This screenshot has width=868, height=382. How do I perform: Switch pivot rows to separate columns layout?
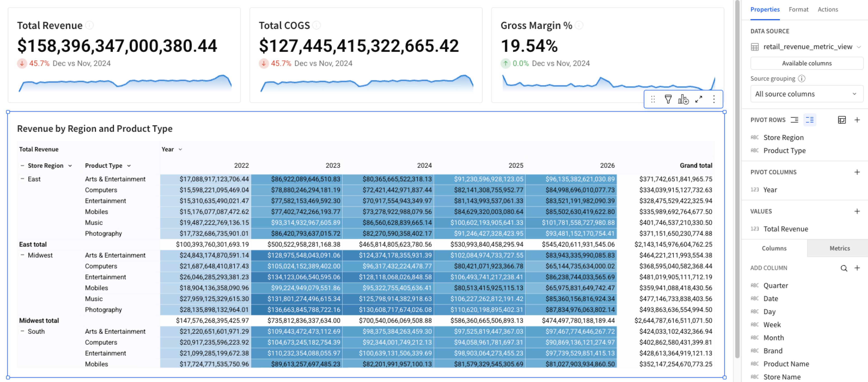tap(809, 120)
